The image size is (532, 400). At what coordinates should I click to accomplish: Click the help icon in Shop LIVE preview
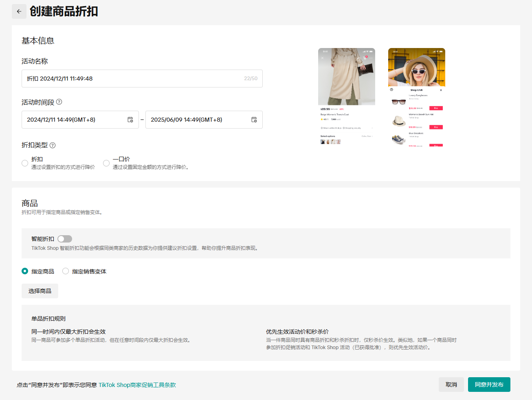(x=391, y=90)
